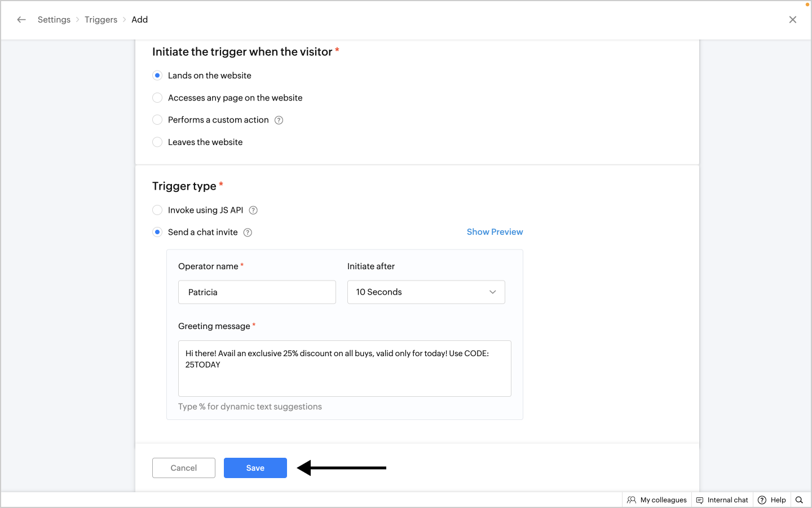Screen dimensions: 812x508
Task: Select Performs a custom action radio
Action: click(x=157, y=120)
